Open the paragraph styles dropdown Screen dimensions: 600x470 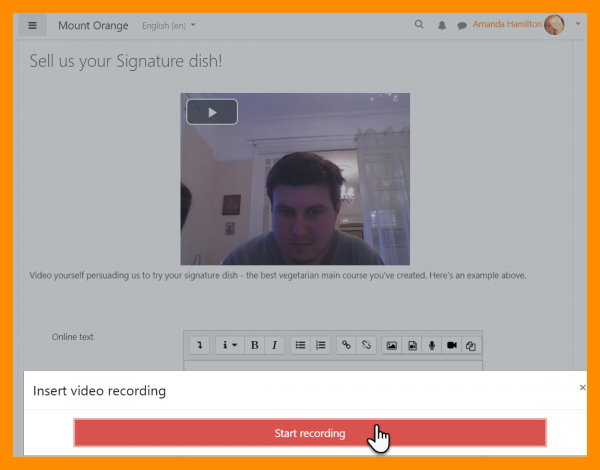point(231,345)
